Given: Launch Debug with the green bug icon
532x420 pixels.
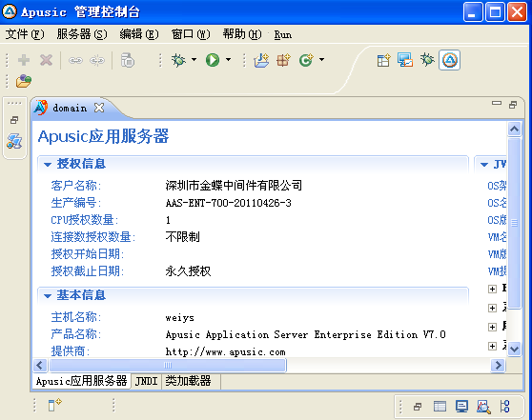Looking at the screenshot, I should (178, 60).
